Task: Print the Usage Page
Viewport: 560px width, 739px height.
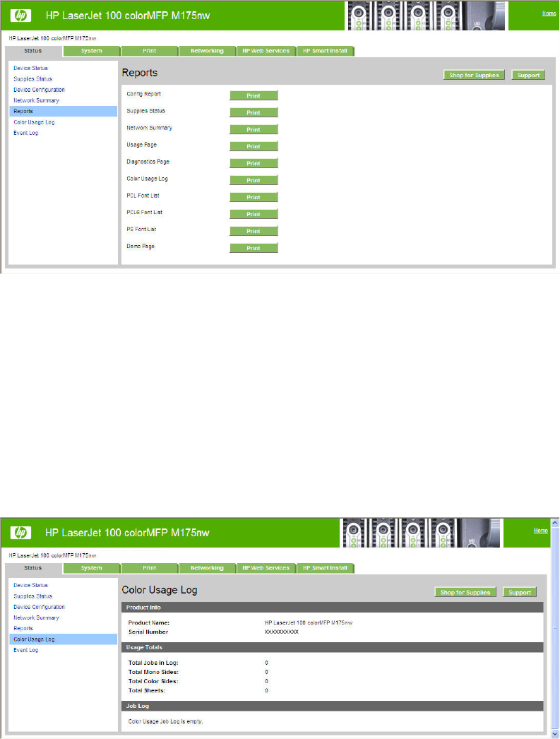Action: (x=254, y=146)
